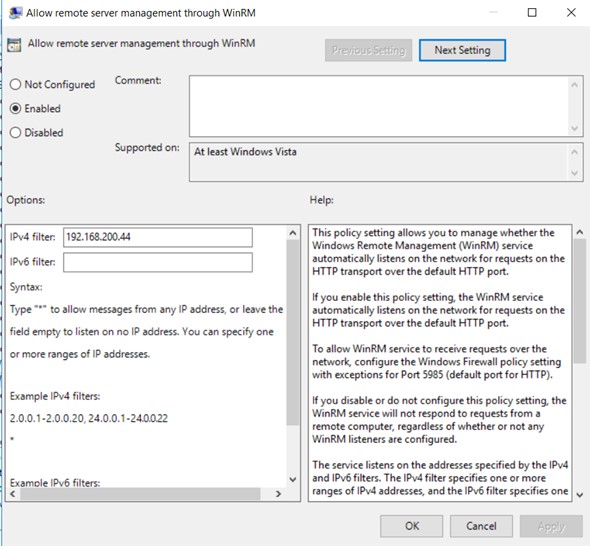Click the 'Example IPv4 filters:' label

pos(55,396)
